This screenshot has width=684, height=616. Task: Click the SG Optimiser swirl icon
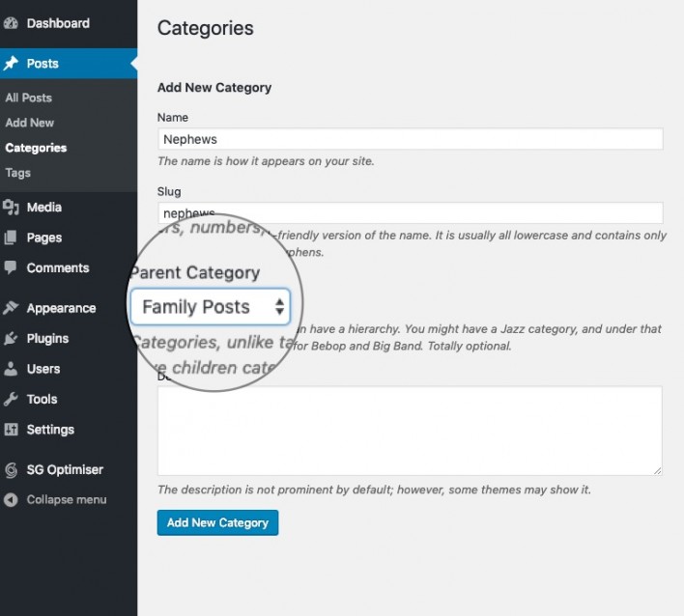pyautogui.click(x=11, y=470)
